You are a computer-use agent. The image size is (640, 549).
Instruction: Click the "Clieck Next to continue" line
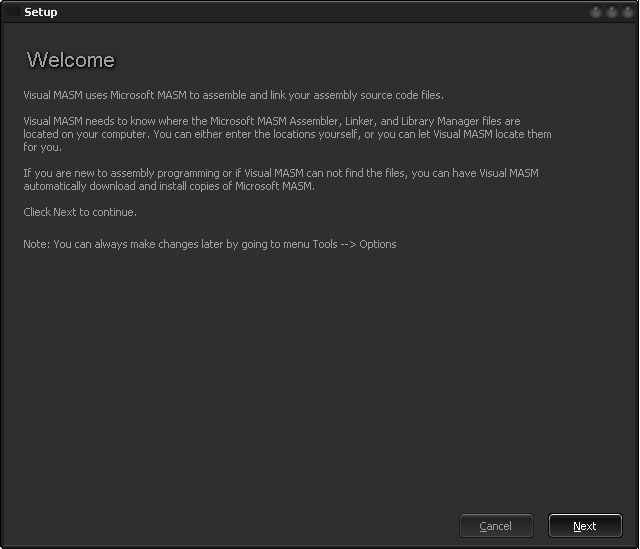click(x=80, y=212)
